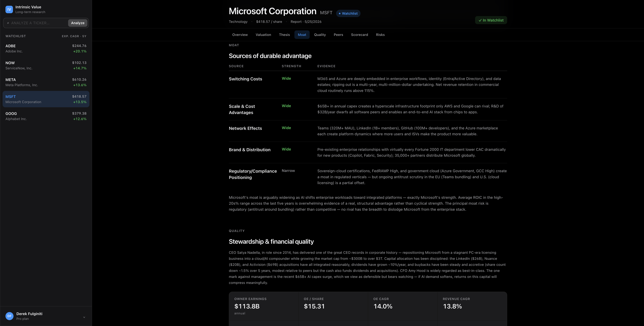Click the Scale & Cost Advantages label
Screen dimensions: 644x326
pos(242,109)
